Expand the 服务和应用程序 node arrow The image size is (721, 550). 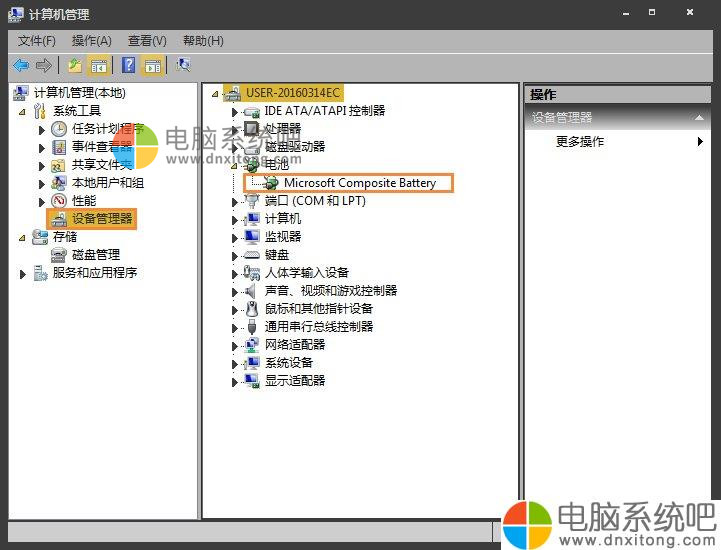(x=23, y=275)
